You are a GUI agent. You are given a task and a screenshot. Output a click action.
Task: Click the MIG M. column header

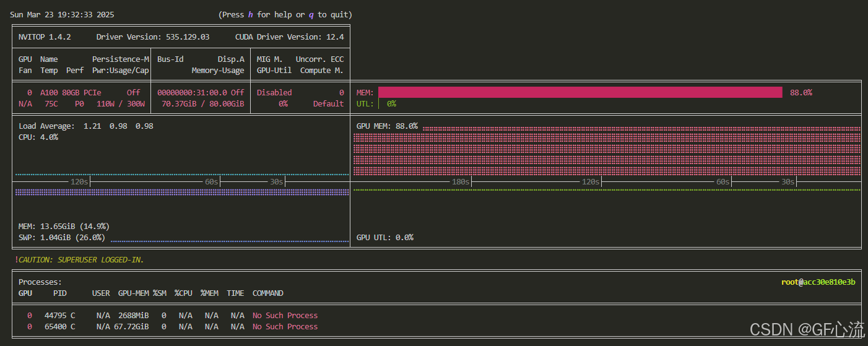[x=270, y=59]
